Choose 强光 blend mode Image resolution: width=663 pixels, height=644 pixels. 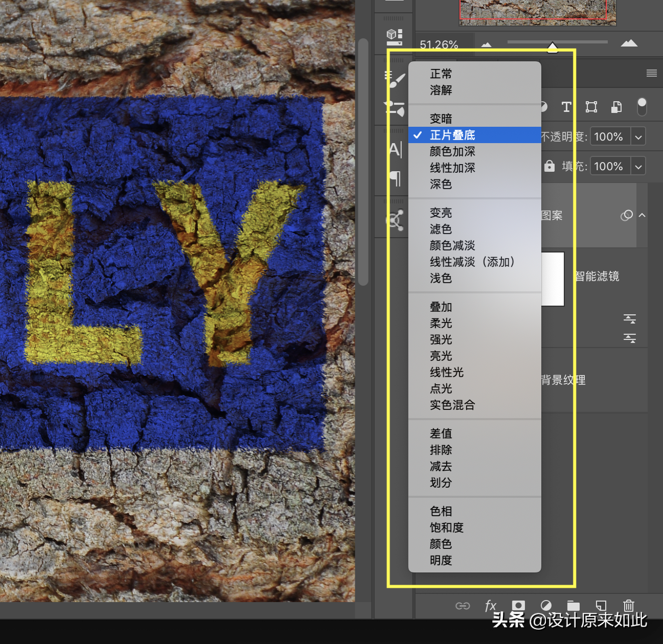tap(474, 339)
